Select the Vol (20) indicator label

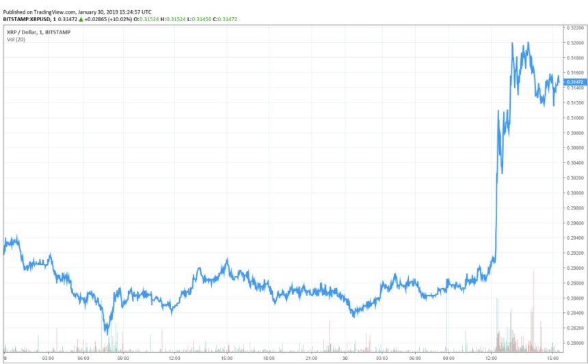point(15,40)
